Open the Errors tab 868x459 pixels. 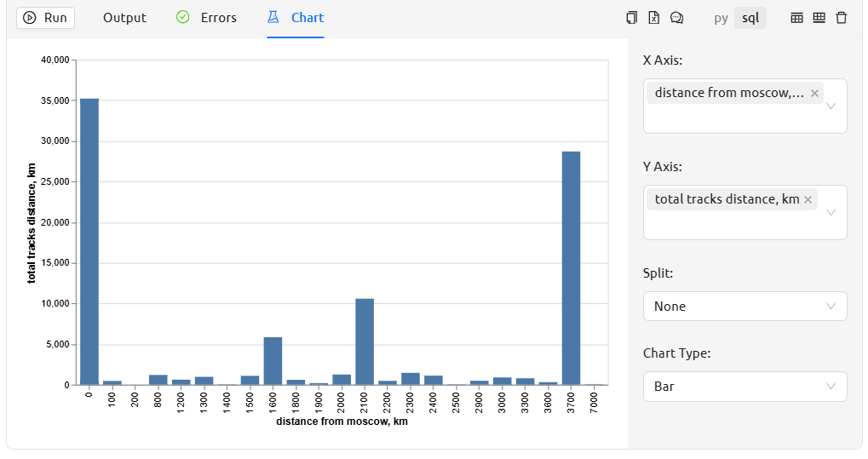pyautogui.click(x=207, y=18)
